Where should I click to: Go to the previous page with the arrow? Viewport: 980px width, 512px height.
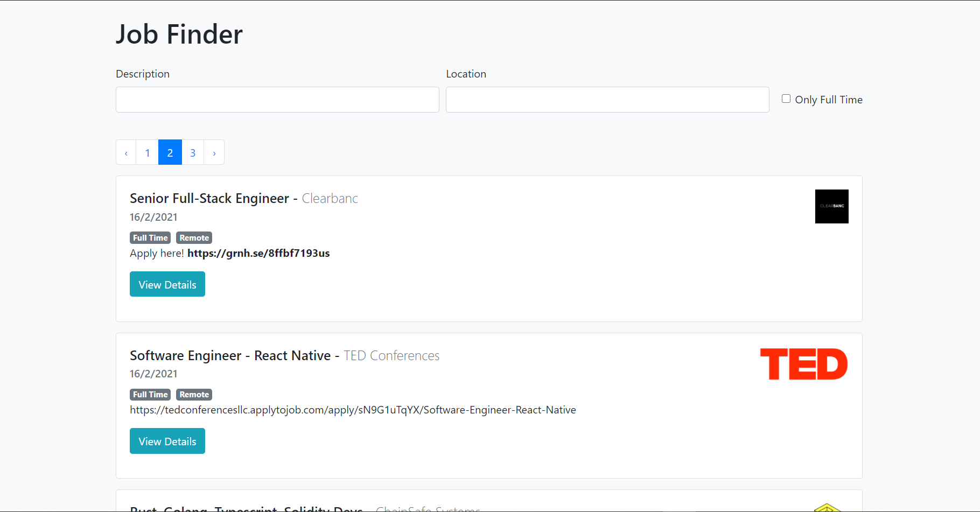(x=125, y=152)
